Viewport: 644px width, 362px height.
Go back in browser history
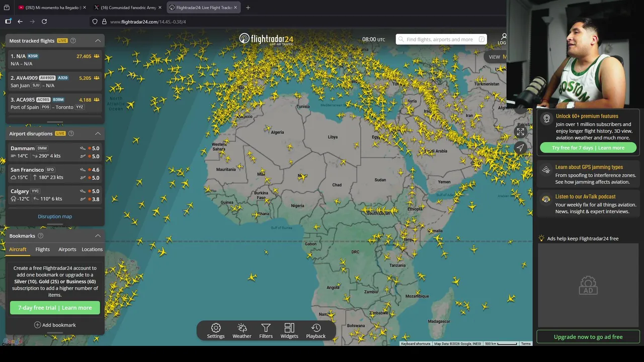tap(20, 22)
